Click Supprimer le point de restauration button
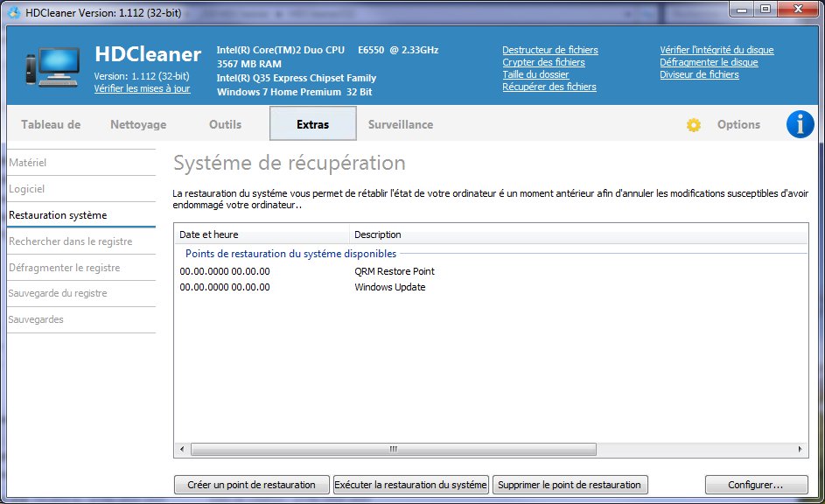825x504 pixels. coord(570,485)
